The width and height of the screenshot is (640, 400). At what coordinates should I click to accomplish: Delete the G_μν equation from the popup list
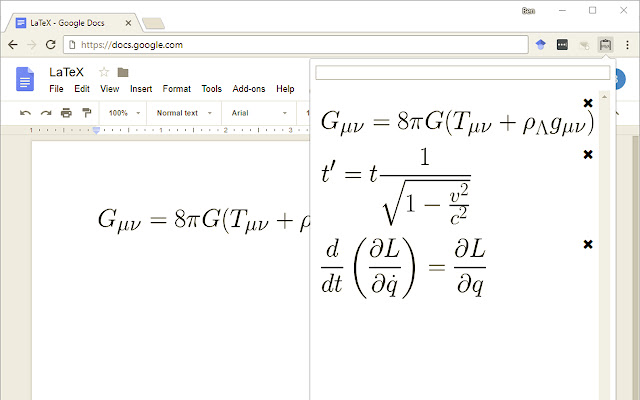(x=588, y=103)
